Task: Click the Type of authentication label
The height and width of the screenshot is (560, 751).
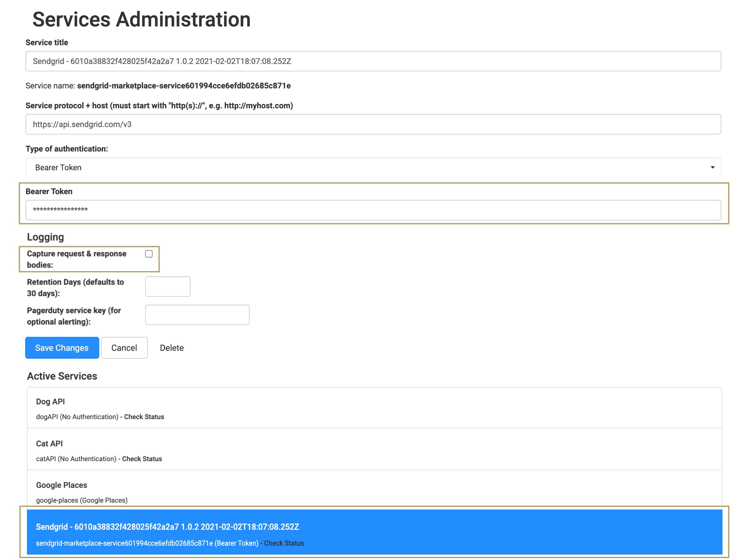Action: 67,149
